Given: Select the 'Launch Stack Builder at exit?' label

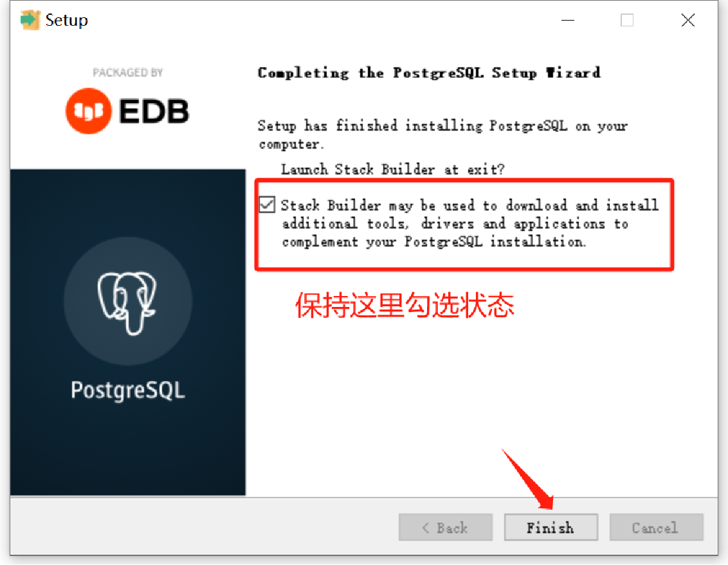Looking at the screenshot, I should coord(392,169).
